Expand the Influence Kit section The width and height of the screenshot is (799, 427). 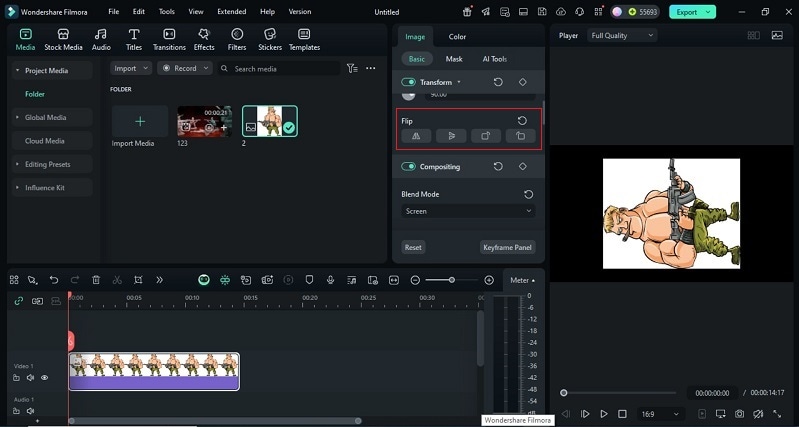[17, 188]
